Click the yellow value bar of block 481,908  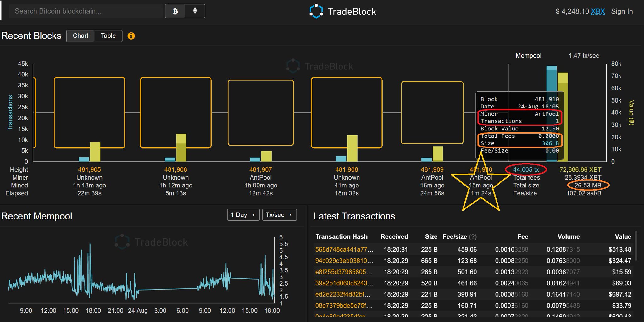pyautogui.click(x=352, y=148)
